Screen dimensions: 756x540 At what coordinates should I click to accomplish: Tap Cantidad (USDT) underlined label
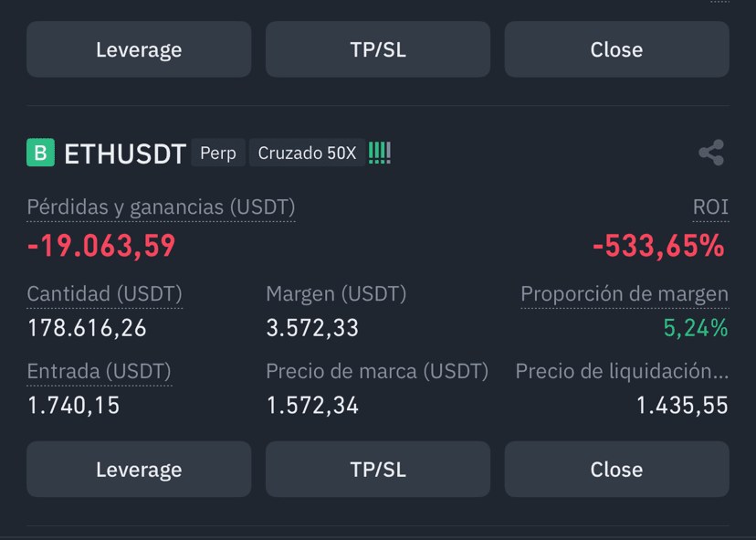coord(105,294)
